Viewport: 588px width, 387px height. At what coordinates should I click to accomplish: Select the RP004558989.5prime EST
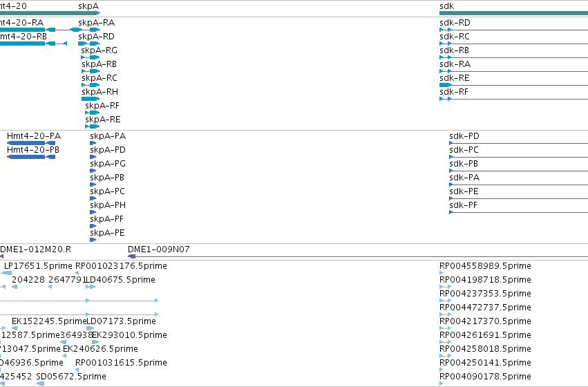tap(442, 273)
